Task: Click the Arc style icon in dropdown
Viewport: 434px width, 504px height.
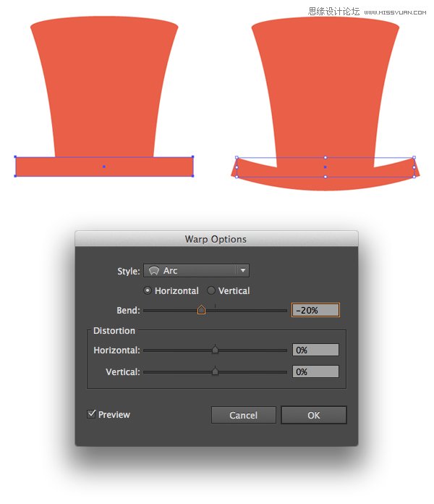Action: [x=154, y=271]
